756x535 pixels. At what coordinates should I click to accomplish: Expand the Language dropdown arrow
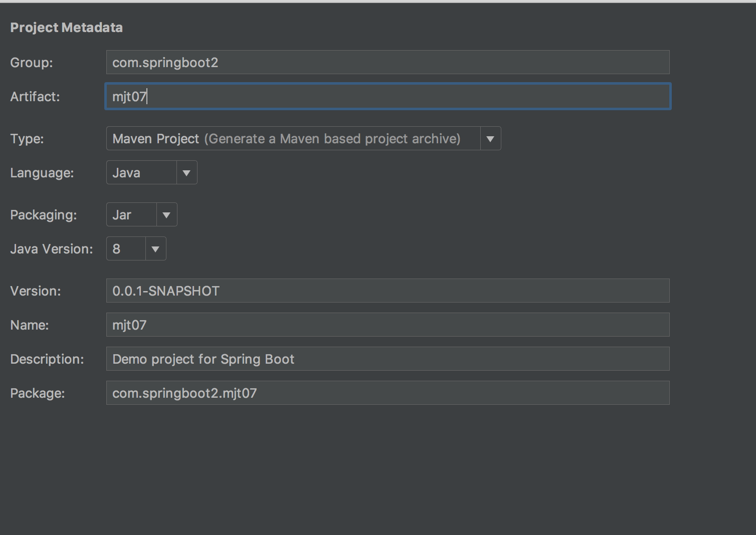[x=186, y=173]
